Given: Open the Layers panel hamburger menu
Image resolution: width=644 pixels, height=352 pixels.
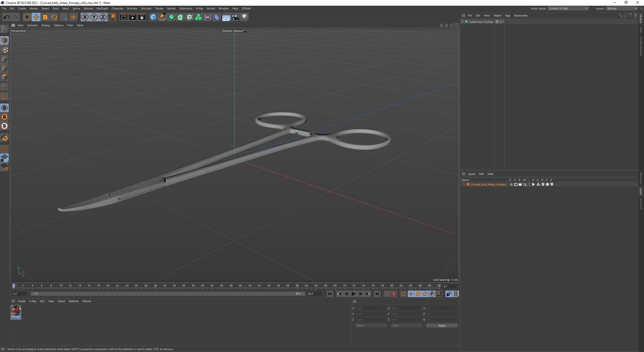Looking at the screenshot, I should pos(464,174).
